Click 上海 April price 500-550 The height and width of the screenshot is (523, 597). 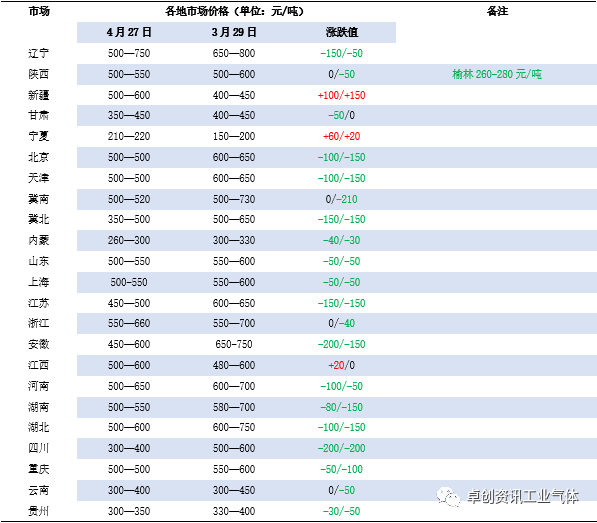(x=129, y=282)
